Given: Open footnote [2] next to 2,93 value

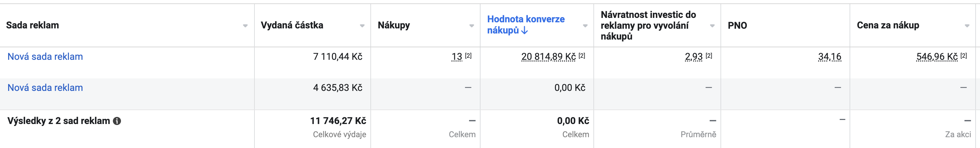Looking at the screenshot, I should pos(709,55).
